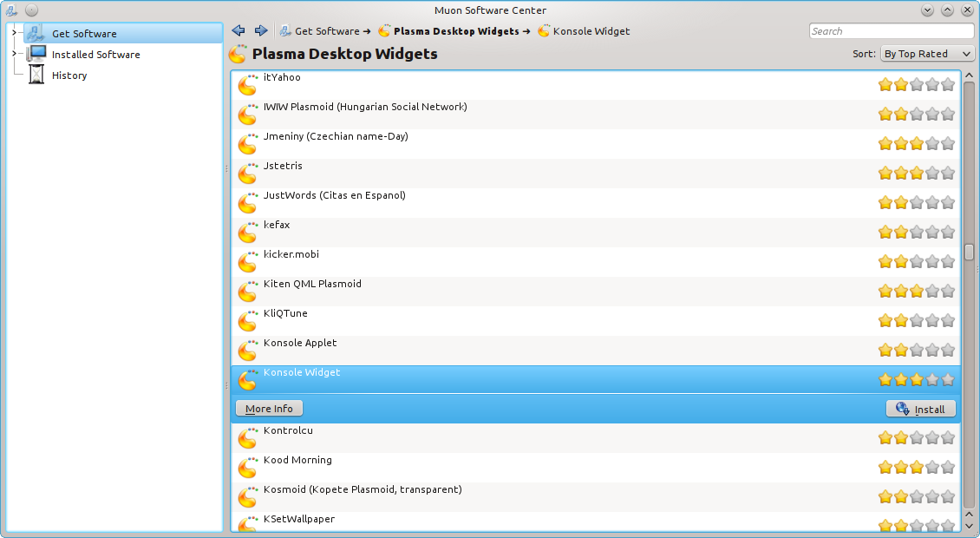The width and height of the screenshot is (980, 538).
Task: Select the kicker.mobi entry
Action: (x=596, y=261)
